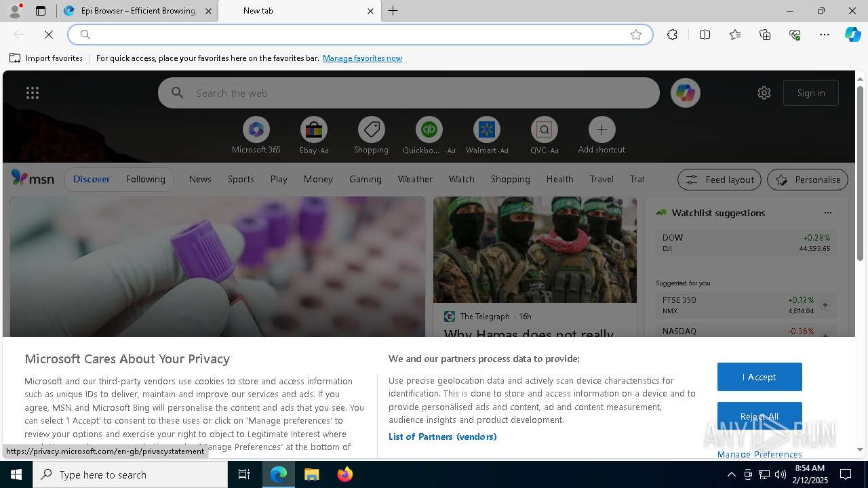Click the taskbar search box
868x488 pixels.
pyautogui.click(x=130, y=474)
